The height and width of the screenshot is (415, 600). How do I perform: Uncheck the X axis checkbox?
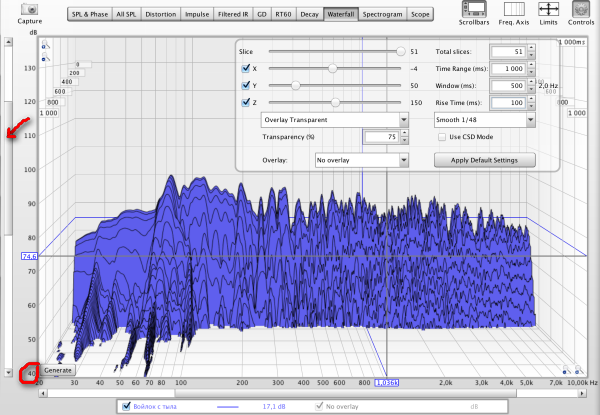point(247,68)
